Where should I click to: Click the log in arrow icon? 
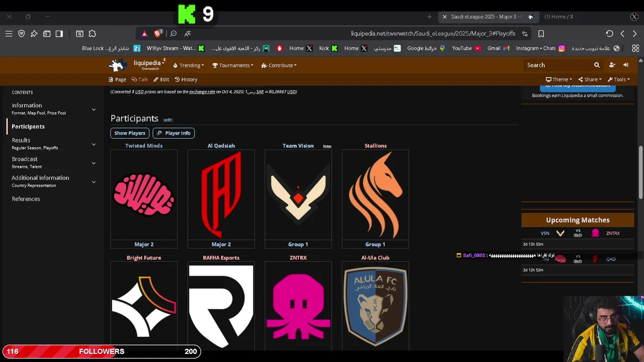pos(626,65)
